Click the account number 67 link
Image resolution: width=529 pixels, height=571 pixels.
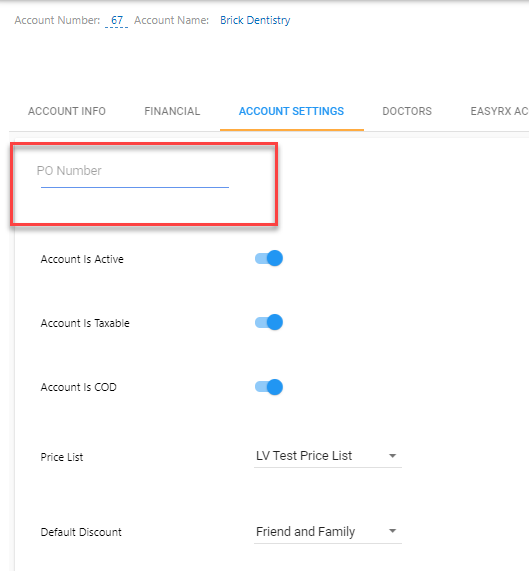(x=117, y=20)
